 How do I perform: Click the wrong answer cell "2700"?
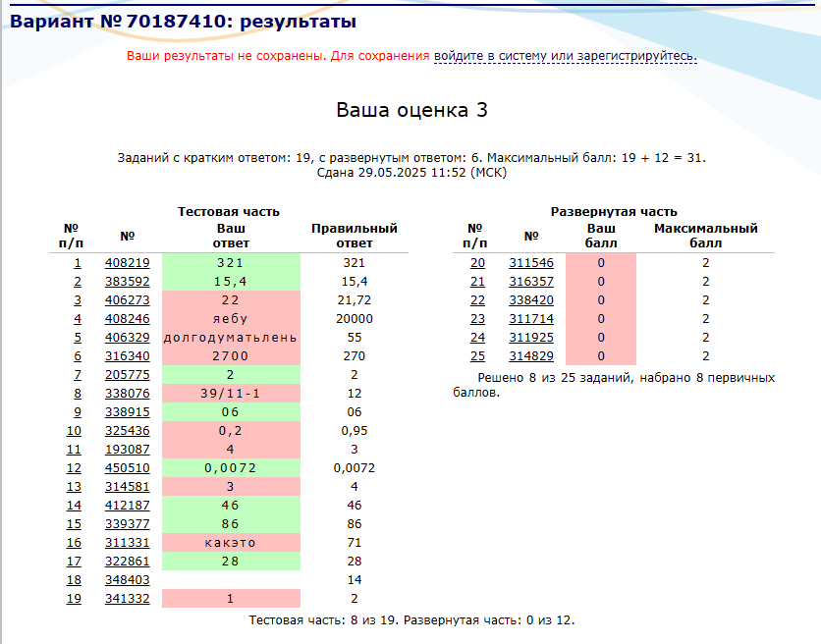(231, 356)
